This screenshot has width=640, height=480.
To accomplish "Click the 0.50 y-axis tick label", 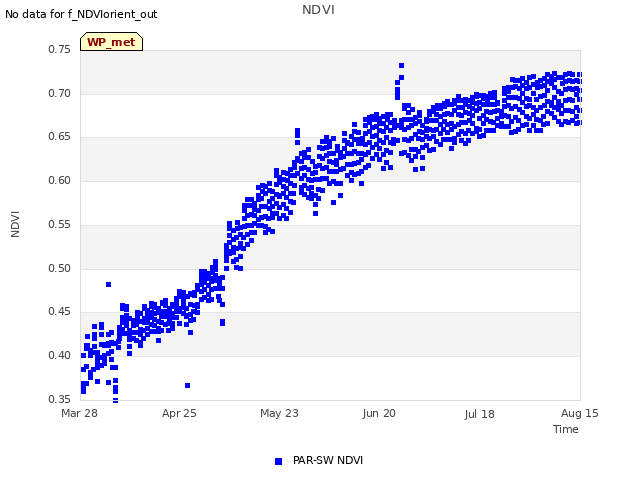I will (60, 269).
